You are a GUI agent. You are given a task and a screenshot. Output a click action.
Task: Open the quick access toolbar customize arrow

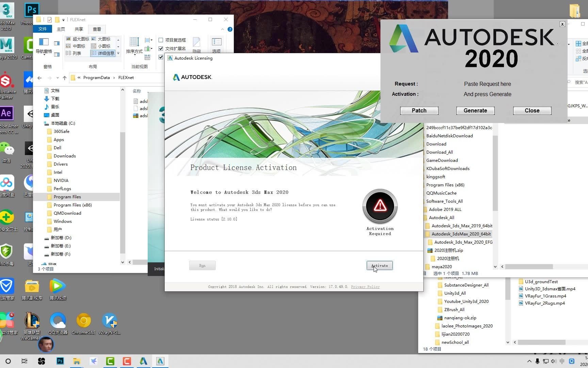[63, 20]
